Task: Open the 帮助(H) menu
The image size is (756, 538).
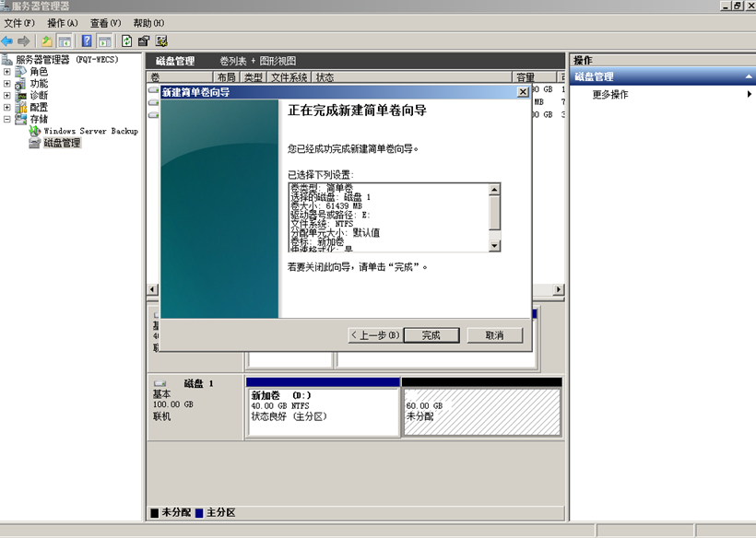Action: [148, 22]
